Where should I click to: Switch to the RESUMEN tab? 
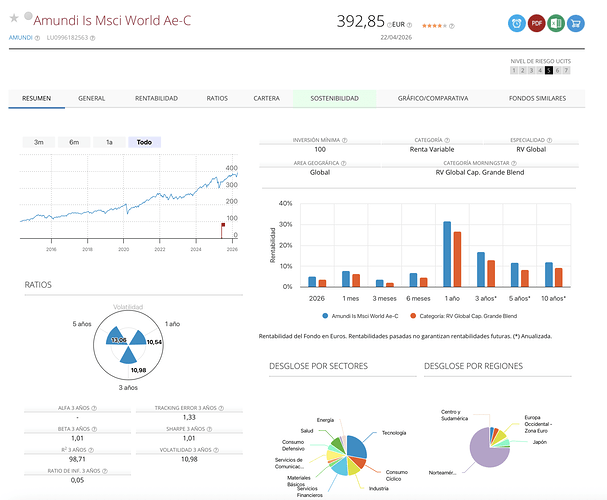[x=36, y=98]
